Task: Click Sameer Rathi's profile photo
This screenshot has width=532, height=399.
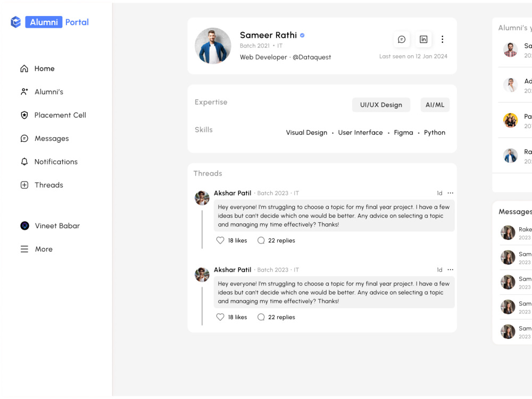Action: click(213, 46)
